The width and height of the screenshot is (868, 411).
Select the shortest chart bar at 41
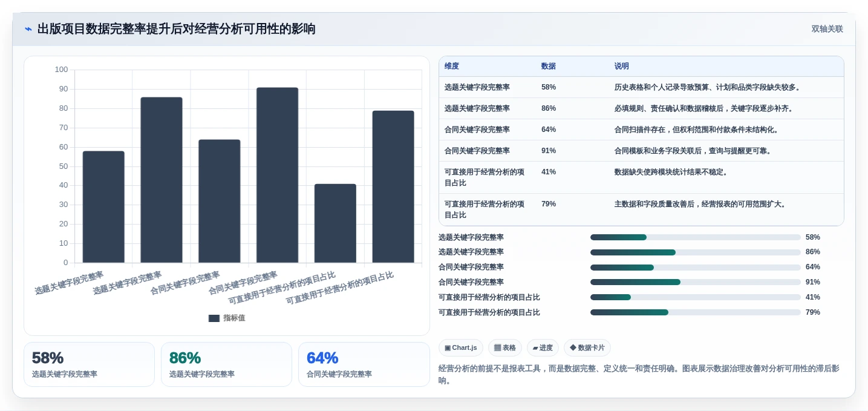(x=335, y=223)
